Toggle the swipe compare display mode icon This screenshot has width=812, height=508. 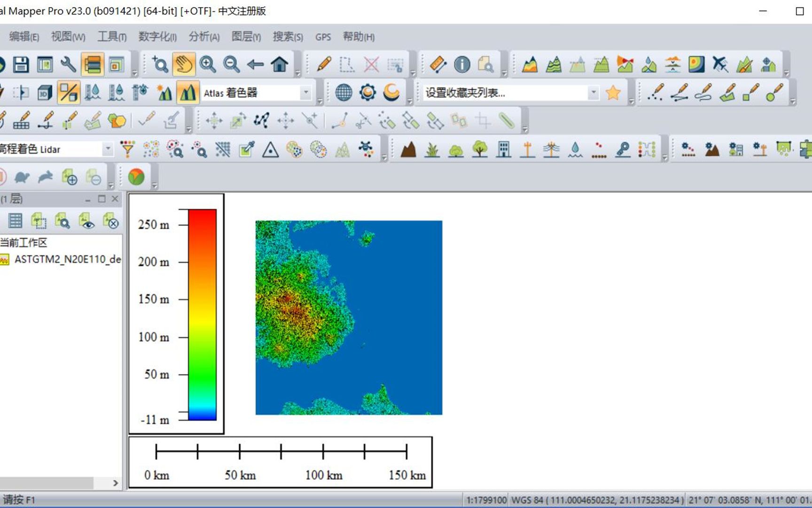(67, 92)
